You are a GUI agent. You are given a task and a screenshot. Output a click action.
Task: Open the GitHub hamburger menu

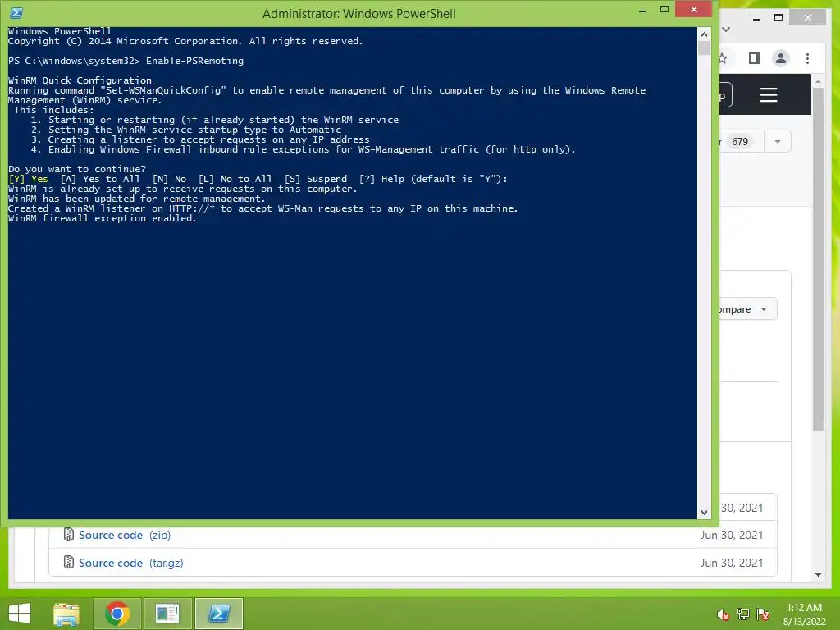[768, 95]
